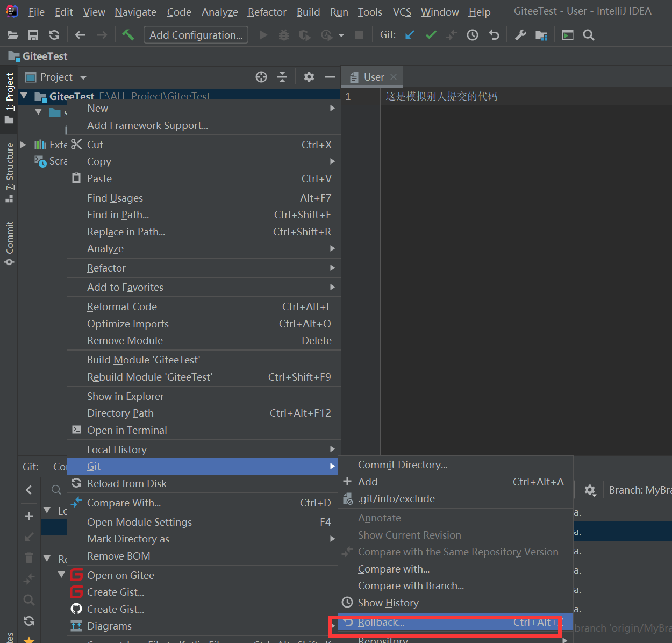The image size is (672, 643).
Task: Click the Run with Coverage icon
Action: tap(305, 35)
